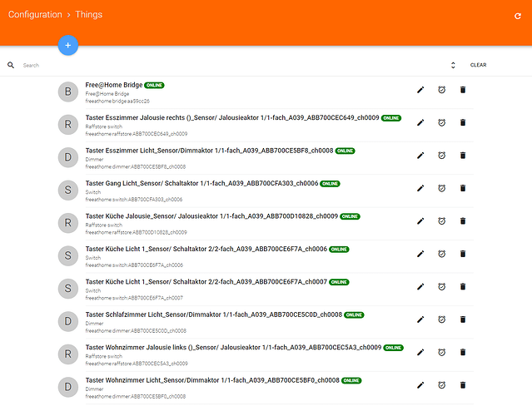Open alarm icon for Küche Licht ch0006

coord(441,254)
